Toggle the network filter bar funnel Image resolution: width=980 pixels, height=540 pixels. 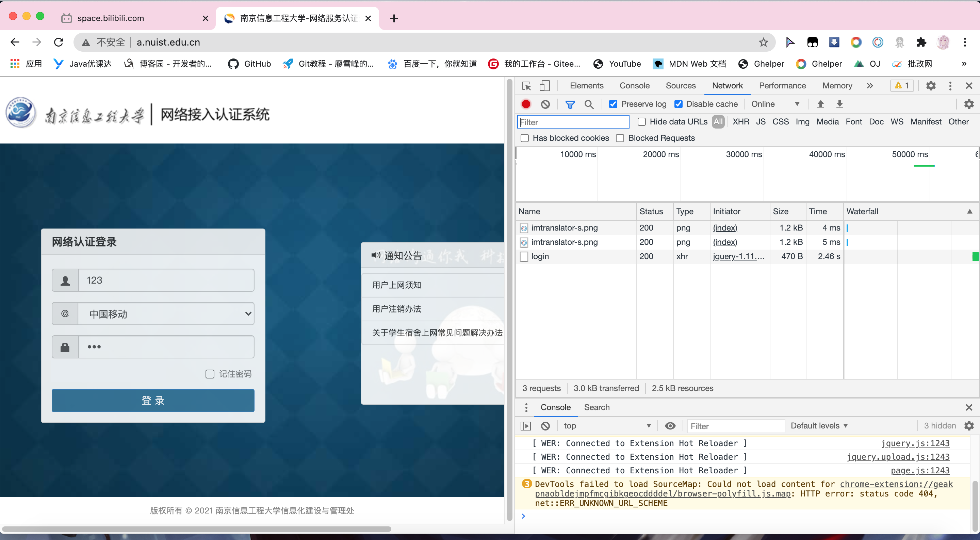tap(570, 104)
